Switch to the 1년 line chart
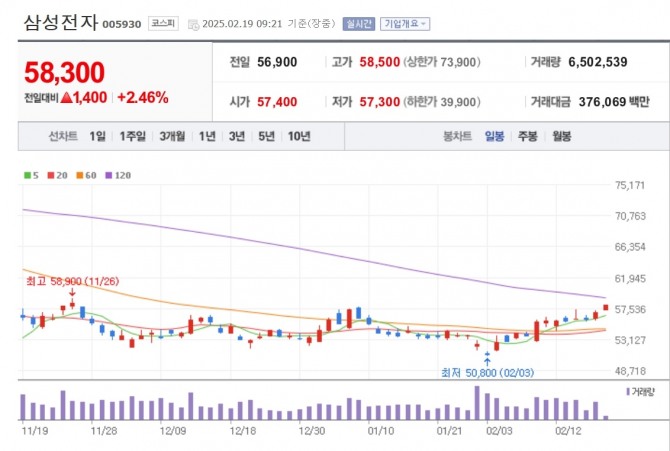The height and width of the screenshot is (451, 670). point(207,136)
